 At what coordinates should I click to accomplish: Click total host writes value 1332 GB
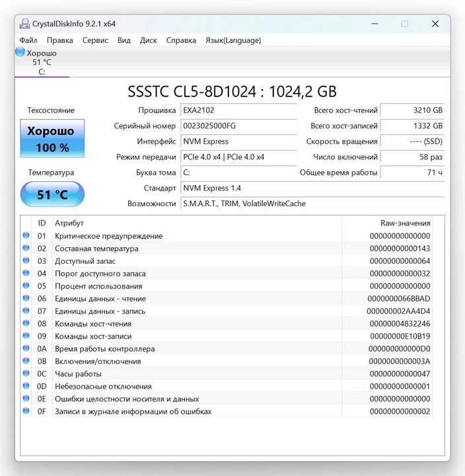tap(413, 126)
